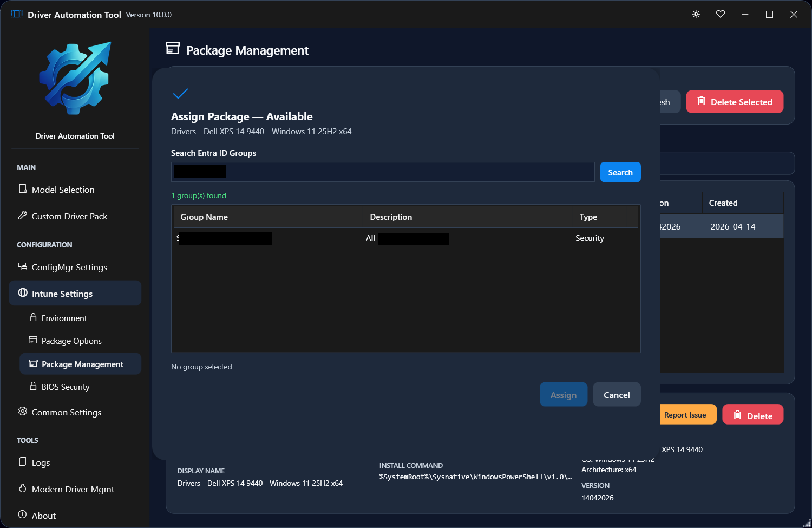Click the Model Selection sidebar icon
Screen dimensions: 812x528
(23, 189)
